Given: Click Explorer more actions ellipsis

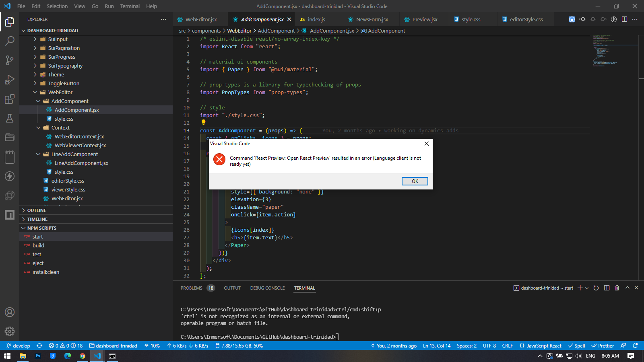Looking at the screenshot, I should coord(163,19).
